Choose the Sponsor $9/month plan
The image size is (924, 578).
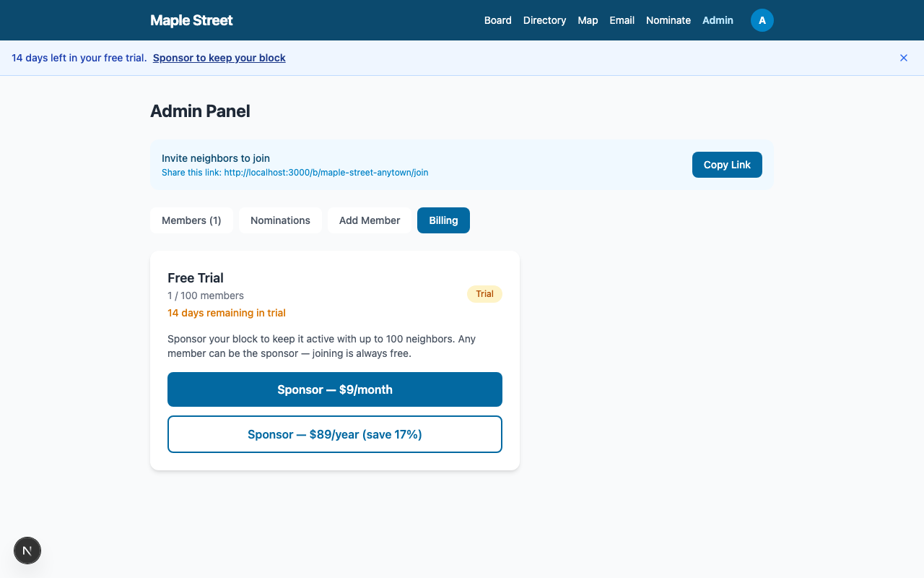click(x=334, y=389)
